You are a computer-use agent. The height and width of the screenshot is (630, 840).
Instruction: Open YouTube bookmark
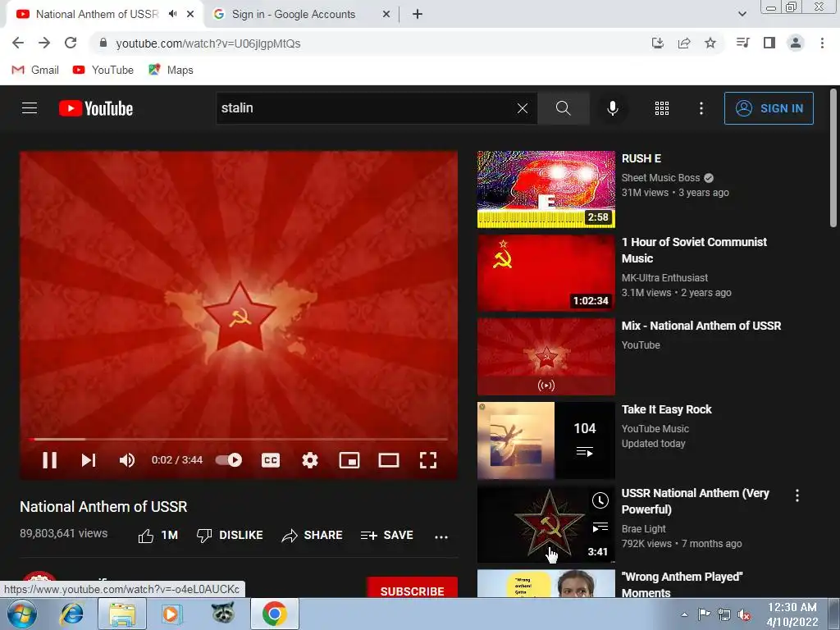[x=103, y=71]
